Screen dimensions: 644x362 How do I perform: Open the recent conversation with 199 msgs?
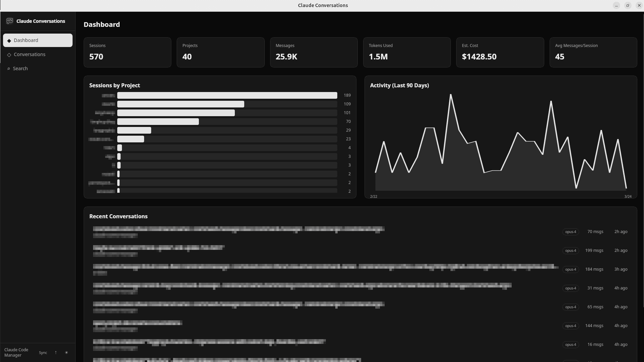[159, 251]
